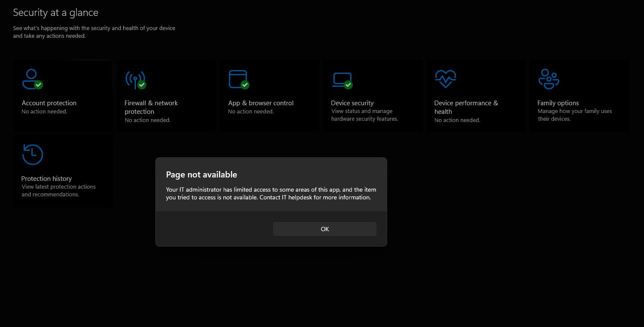Click the checkmark on App & browser control tile
644x327 pixels.
245,85
